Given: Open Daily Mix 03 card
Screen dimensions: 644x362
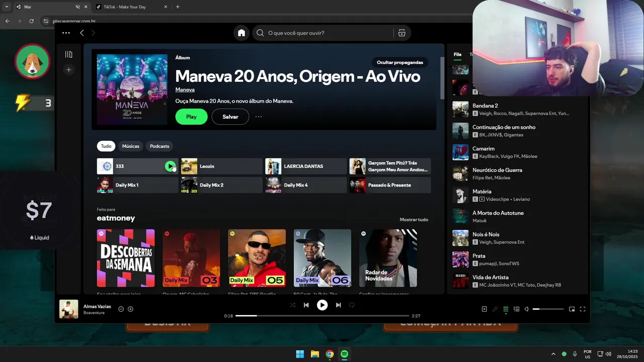Looking at the screenshot, I should 191,258.
